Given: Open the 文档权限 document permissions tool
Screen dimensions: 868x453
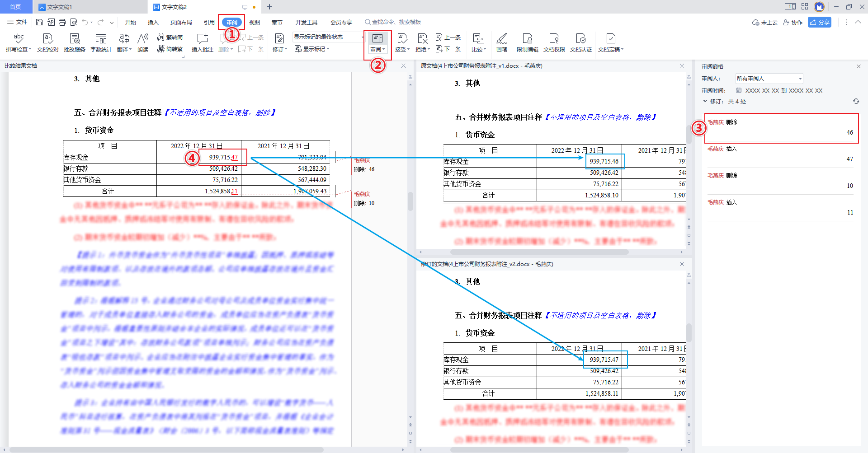Looking at the screenshot, I should point(554,42).
